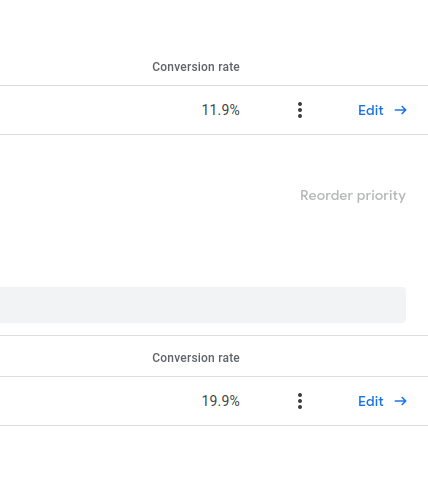Show more options for the first conversion row

(x=300, y=110)
